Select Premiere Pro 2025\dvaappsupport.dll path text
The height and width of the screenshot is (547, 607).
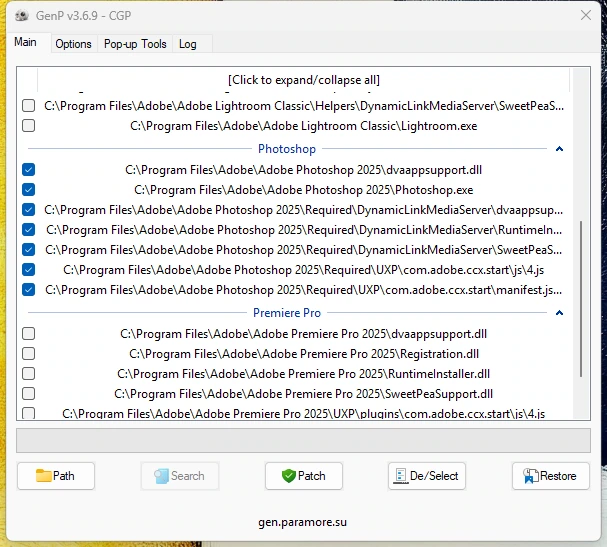[x=304, y=334]
